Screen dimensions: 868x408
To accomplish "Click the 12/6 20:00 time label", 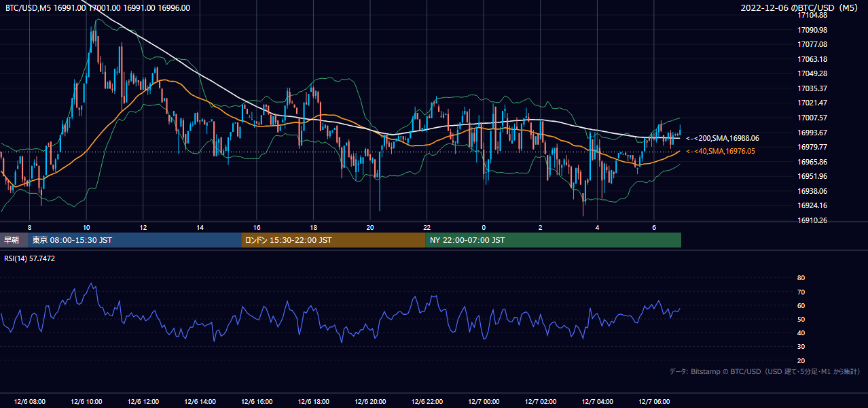I will [370, 402].
